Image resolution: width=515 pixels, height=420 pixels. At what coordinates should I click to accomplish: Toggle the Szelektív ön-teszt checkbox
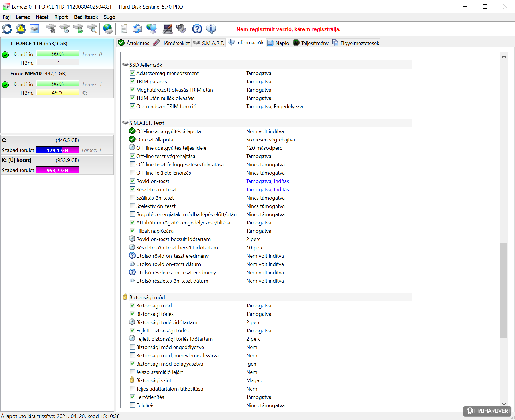[x=132, y=206]
